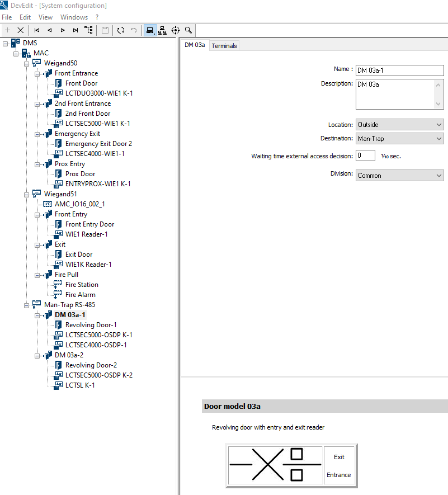448x495 pixels.
Task: Open the Division dropdown
Action: (399, 176)
